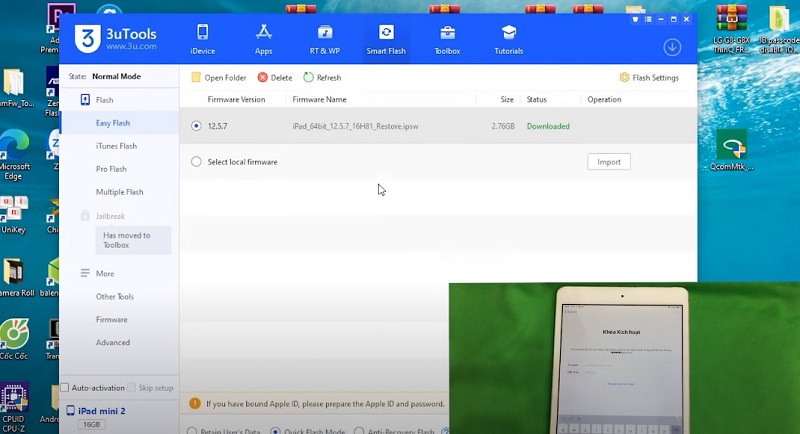
Task: Click Open Folder in the toolbar
Action: click(218, 78)
